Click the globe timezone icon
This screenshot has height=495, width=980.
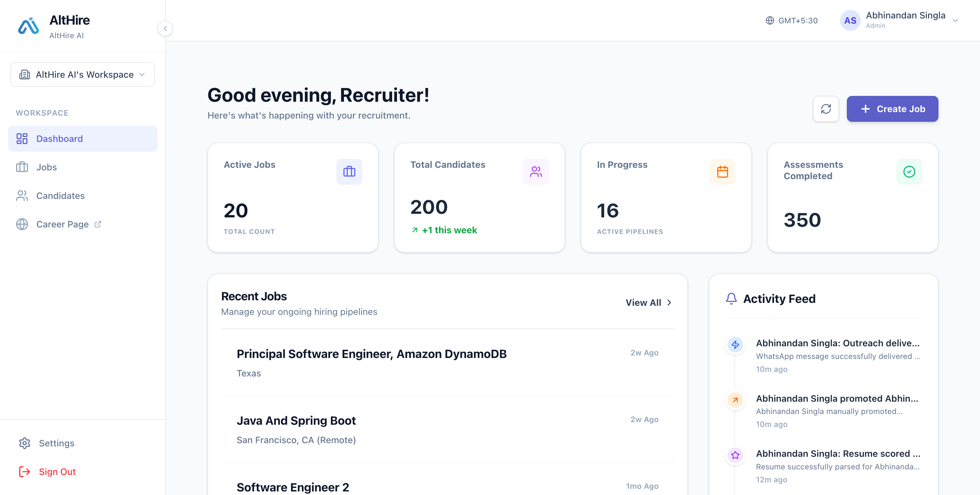770,20
